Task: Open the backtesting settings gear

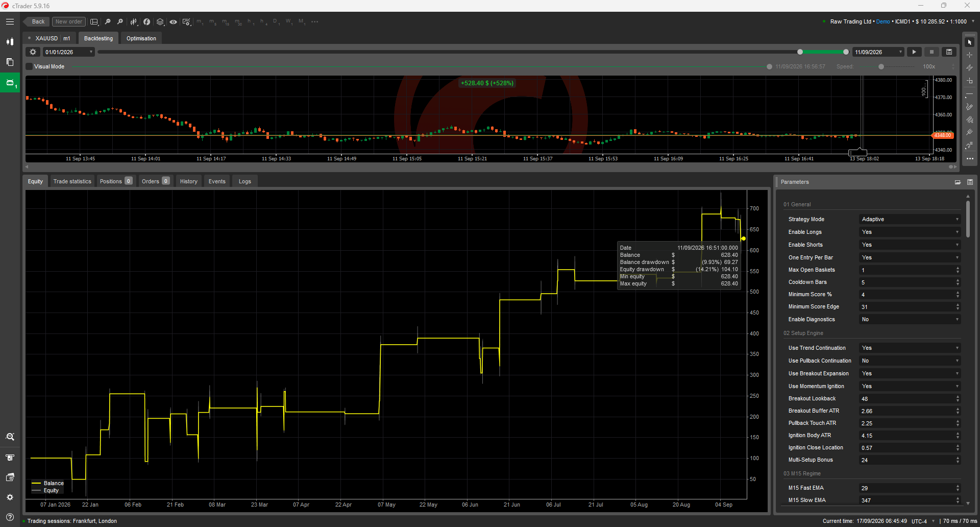Action: [x=33, y=52]
